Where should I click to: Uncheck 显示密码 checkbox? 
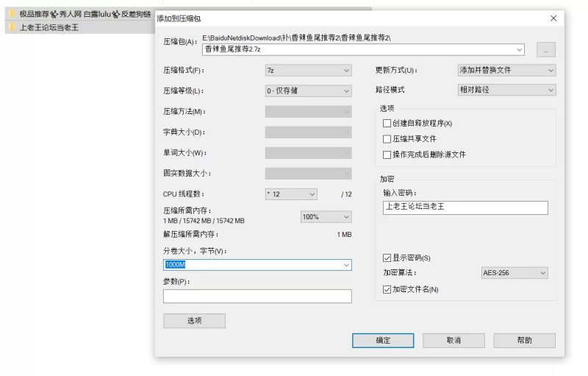(x=387, y=258)
